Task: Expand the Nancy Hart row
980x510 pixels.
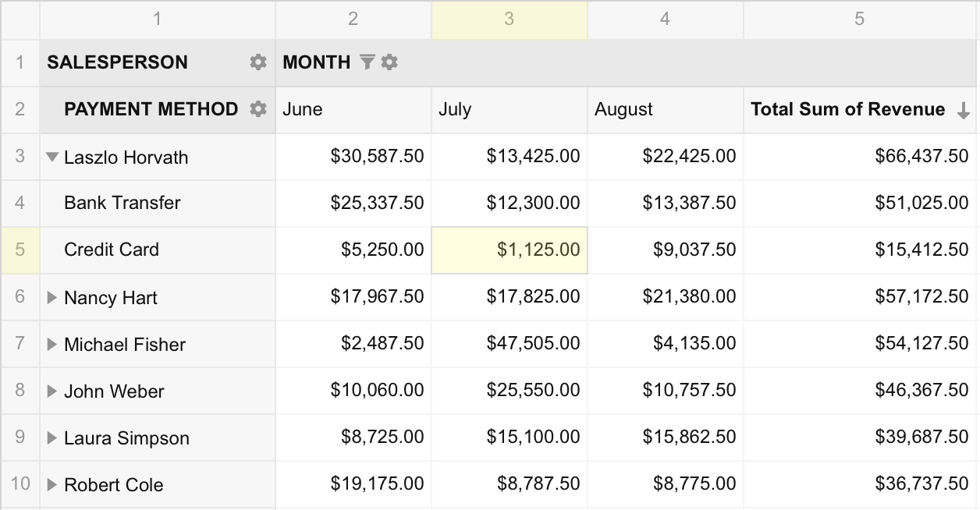Action: pyautogui.click(x=52, y=297)
